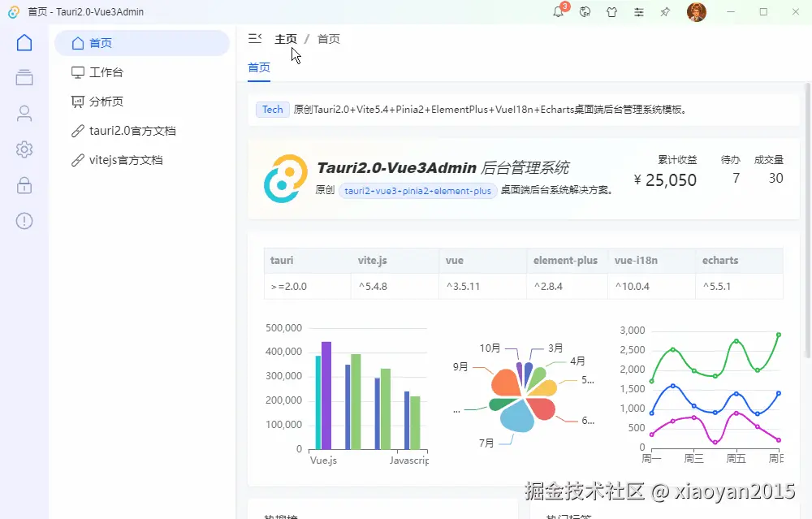Open the home section in the icon rail
Screen dimensions: 812x519
click(24, 42)
